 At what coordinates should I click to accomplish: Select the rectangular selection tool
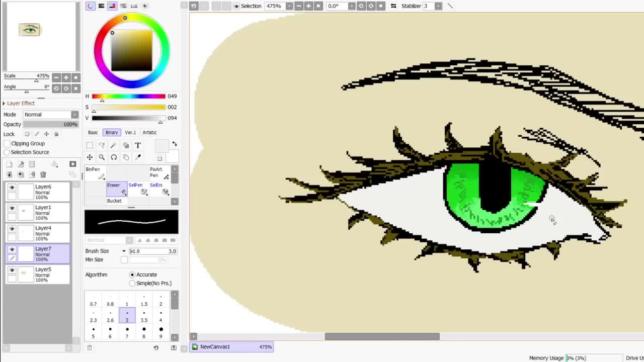pyautogui.click(x=90, y=146)
